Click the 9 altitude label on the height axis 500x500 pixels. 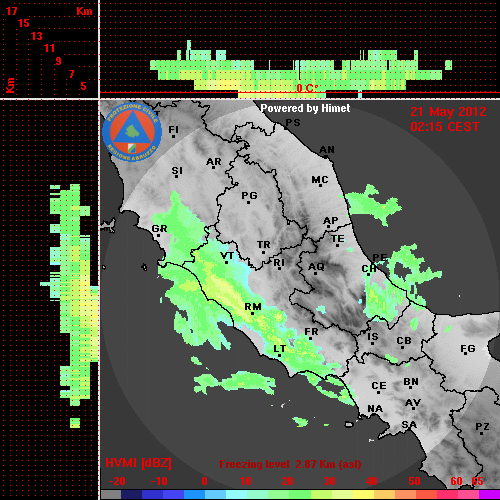(59, 61)
